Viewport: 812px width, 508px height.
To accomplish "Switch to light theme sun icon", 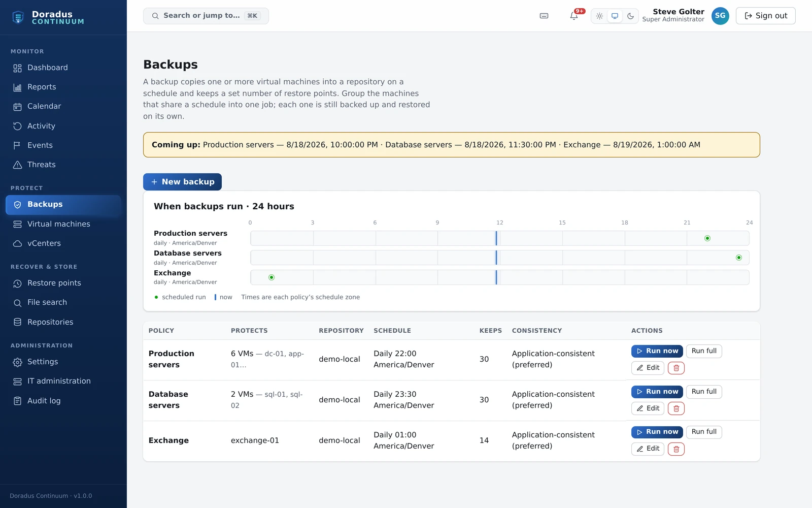I will pos(599,16).
